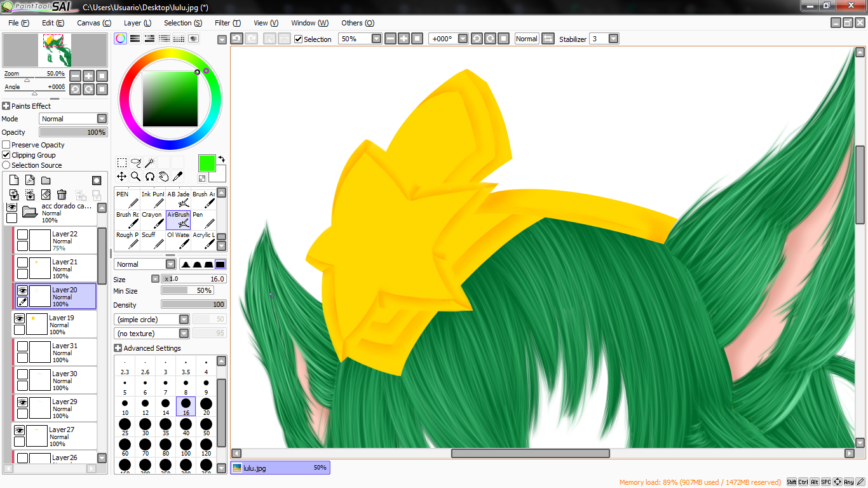Select the Zoom magnifier tool
The image size is (868, 488).
(135, 177)
